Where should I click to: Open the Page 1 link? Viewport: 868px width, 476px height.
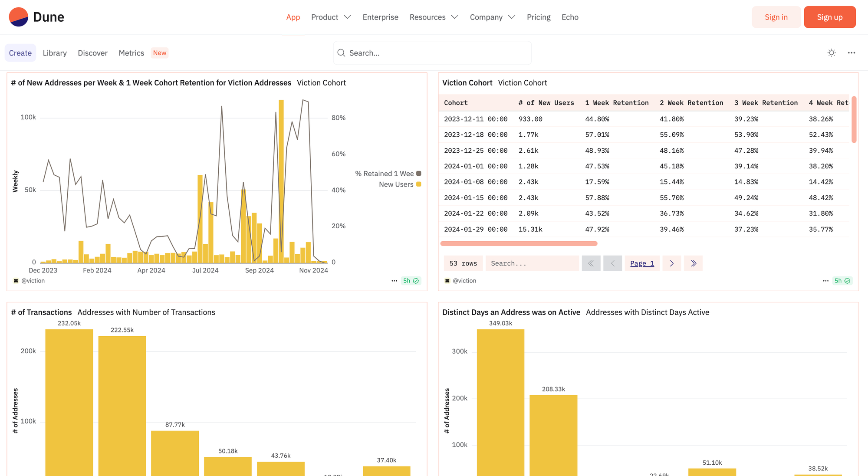(642, 263)
